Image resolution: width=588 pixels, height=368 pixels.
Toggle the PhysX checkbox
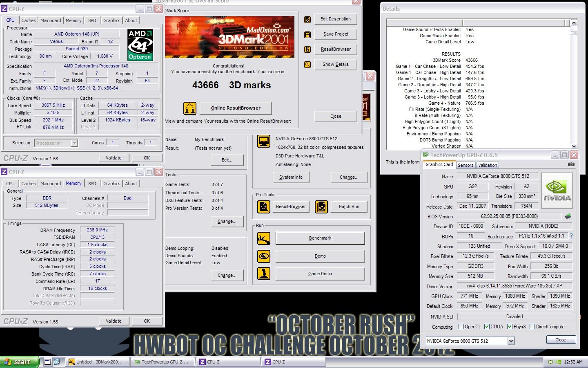(510, 327)
